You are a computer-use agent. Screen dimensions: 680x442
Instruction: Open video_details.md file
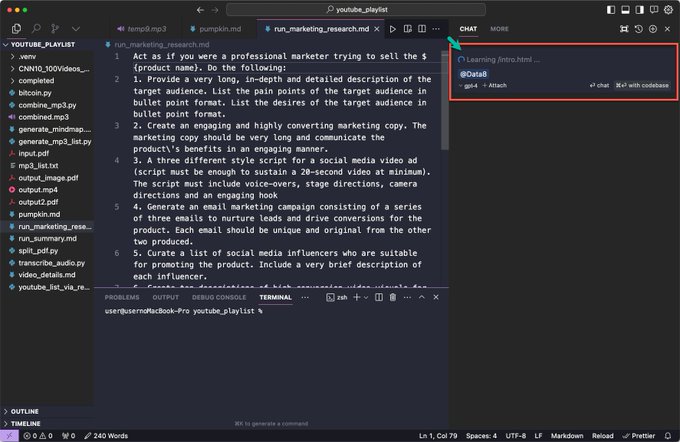tap(46, 275)
